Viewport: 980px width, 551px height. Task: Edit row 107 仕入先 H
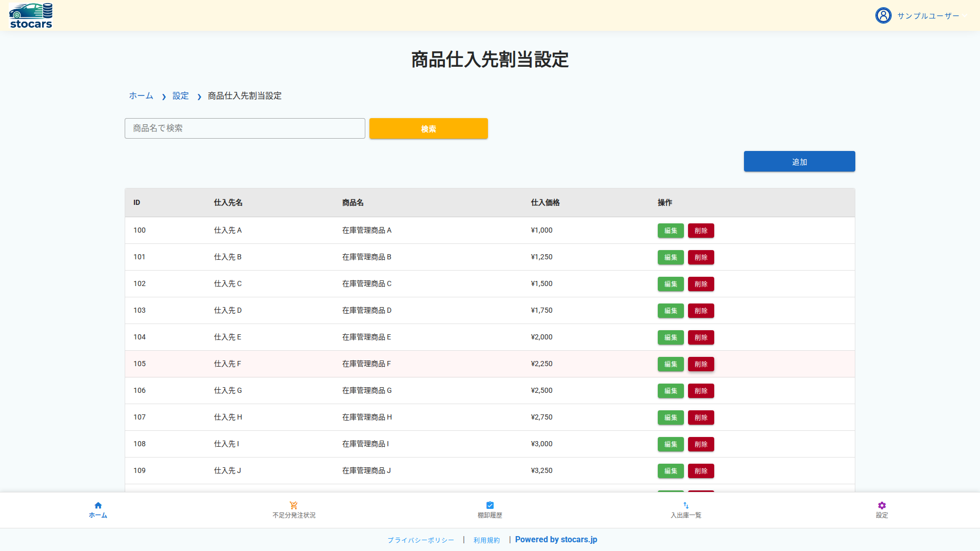(x=671, y=417)
